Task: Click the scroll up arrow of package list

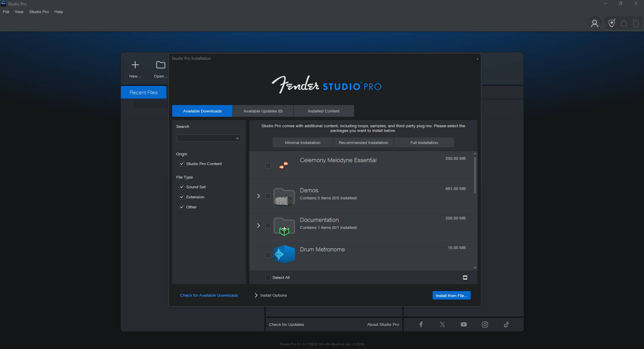Action: [x=475, y=153]
